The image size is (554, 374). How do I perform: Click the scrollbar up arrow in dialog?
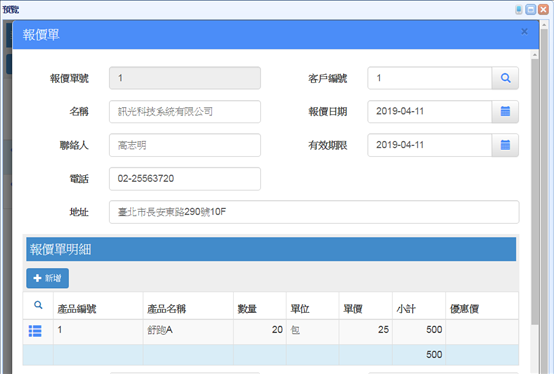[535, 55]
